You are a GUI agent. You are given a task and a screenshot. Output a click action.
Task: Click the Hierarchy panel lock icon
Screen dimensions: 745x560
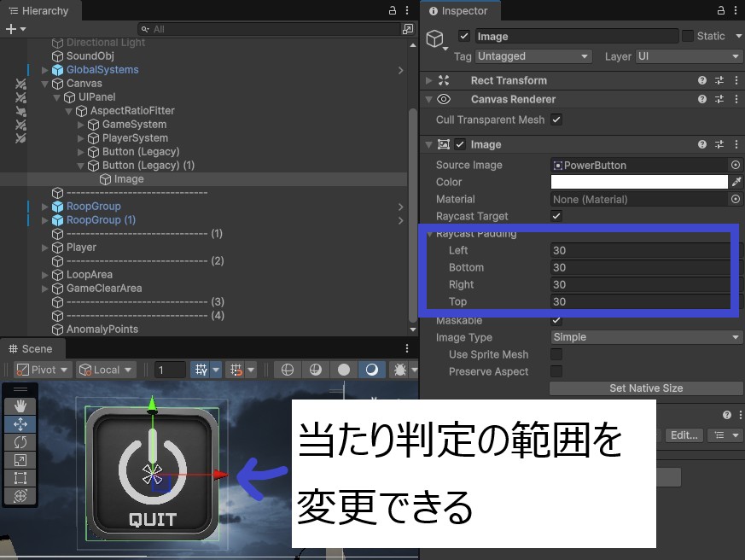392,10
